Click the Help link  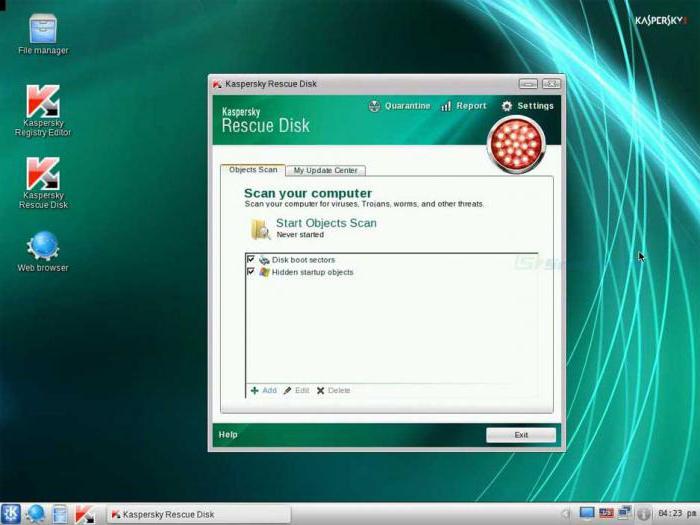click(x=228, y=435)
